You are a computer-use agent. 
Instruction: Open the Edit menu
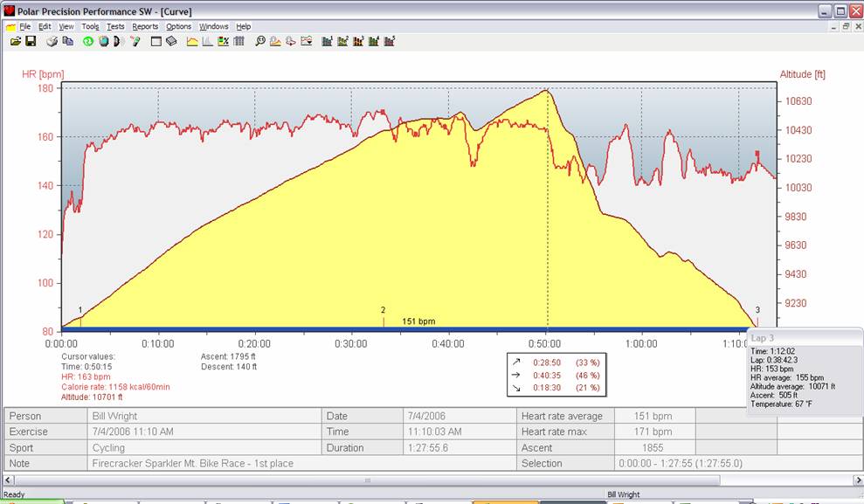pyautogui.click(x=45, y=26)
